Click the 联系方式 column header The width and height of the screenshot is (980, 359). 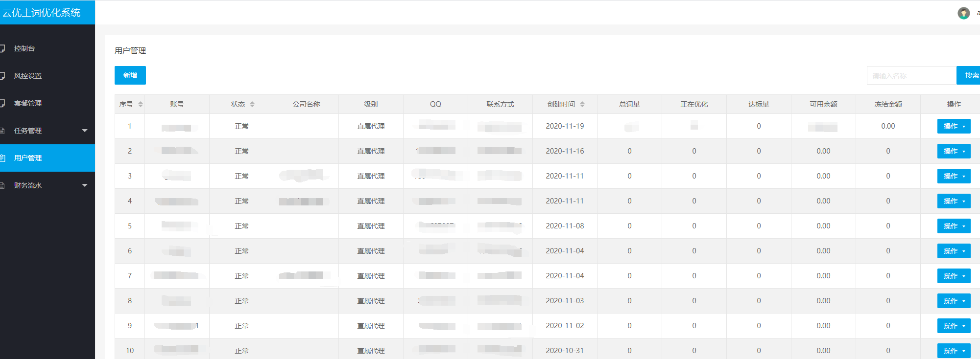500,104
